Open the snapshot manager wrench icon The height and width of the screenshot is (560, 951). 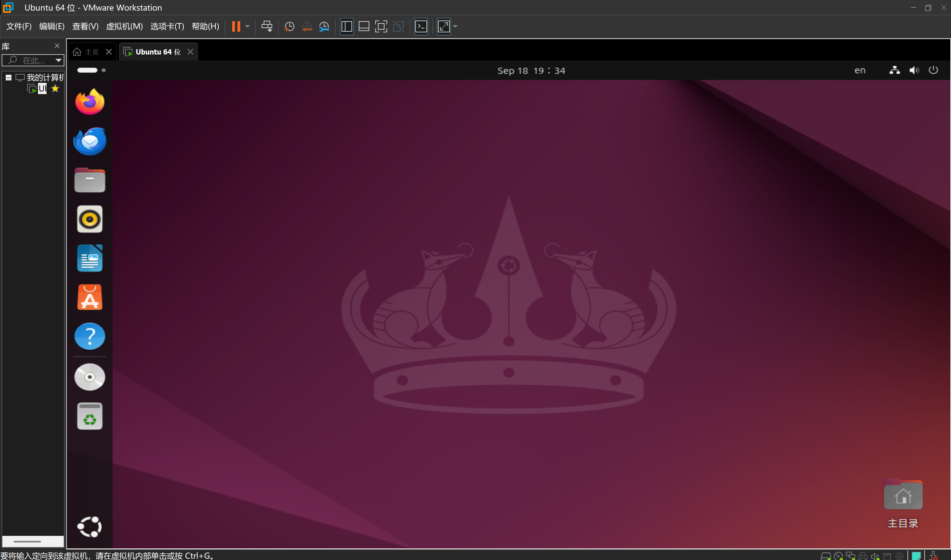click(324, 26)
